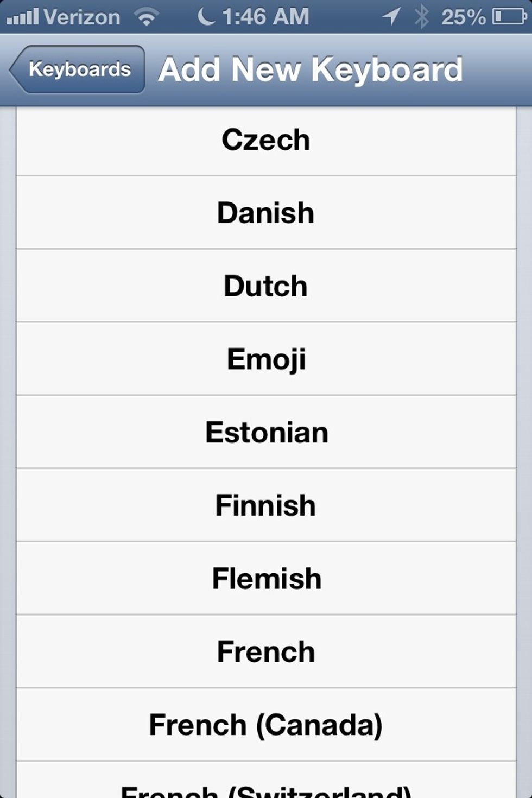Tap the French (Switzerland) keyboard entry

tap(266, 780)
